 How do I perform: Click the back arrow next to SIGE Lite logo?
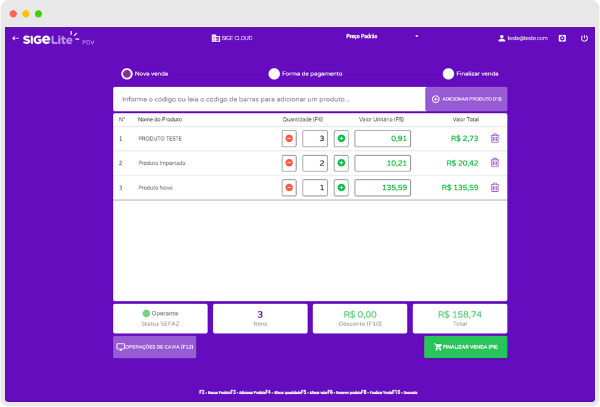tap(15, 39)
